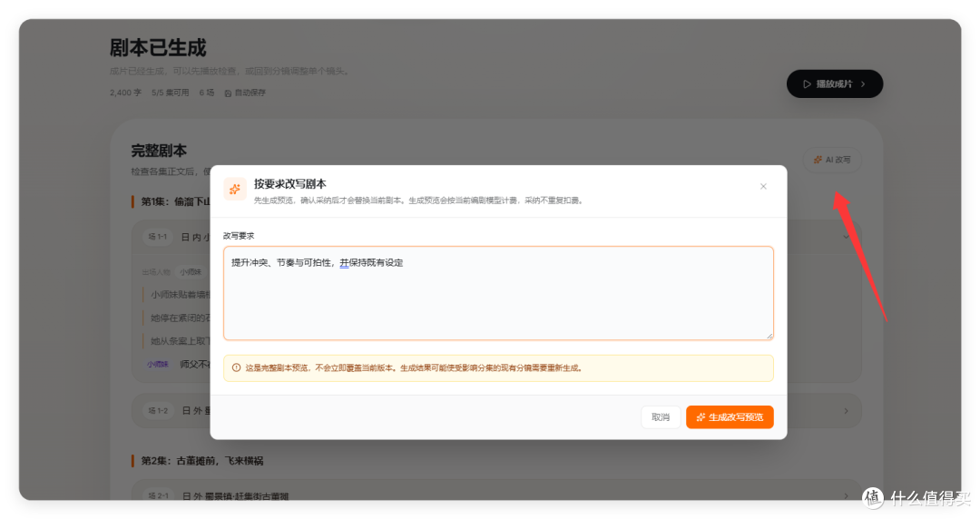980x519 pixels.
Task: Click the 第1集 episode heading
Action: (x=175, y=201)
